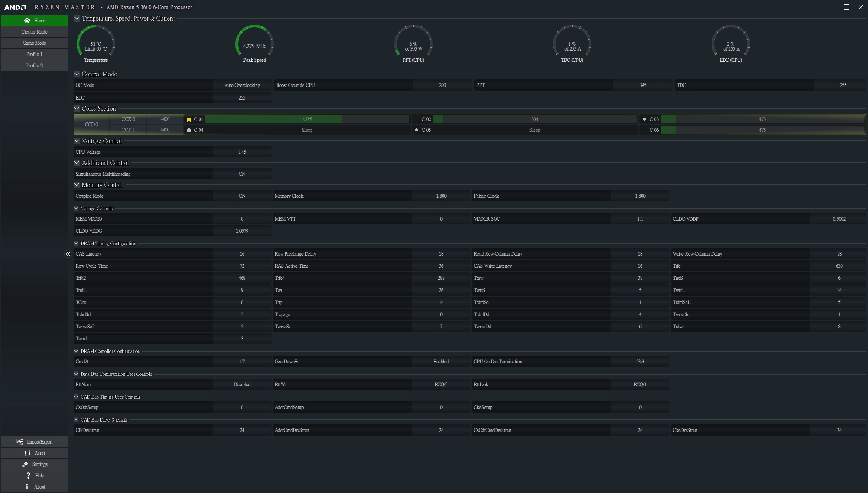Click the CPU Voltage value 1.45

(242, 152)
